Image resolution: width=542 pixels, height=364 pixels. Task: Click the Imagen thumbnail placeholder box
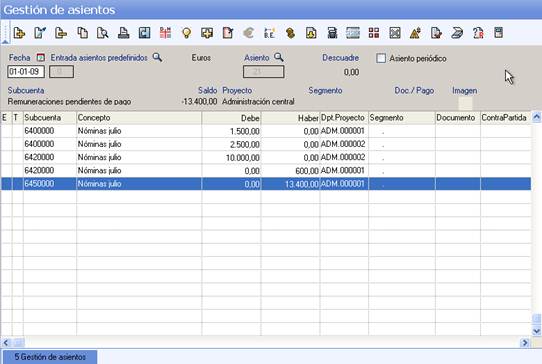pos(465,103)
